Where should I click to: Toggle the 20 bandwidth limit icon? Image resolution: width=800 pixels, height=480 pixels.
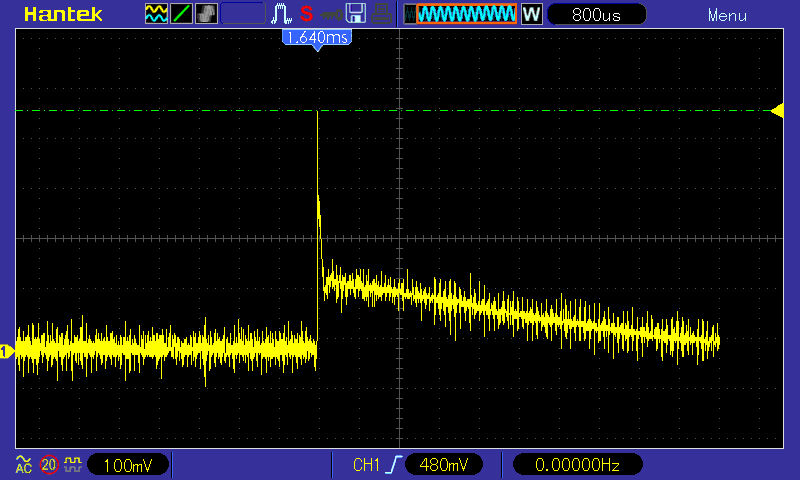(x=48, y=464)
